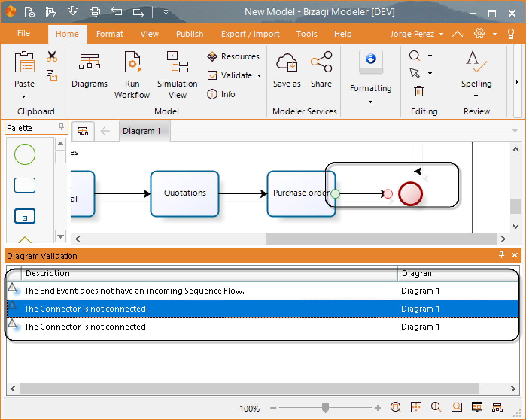Viewport: 526px width, 420px height.
Task: Select the Purchase order task shape
Action: pyautogui.click(x=301, y=194)
